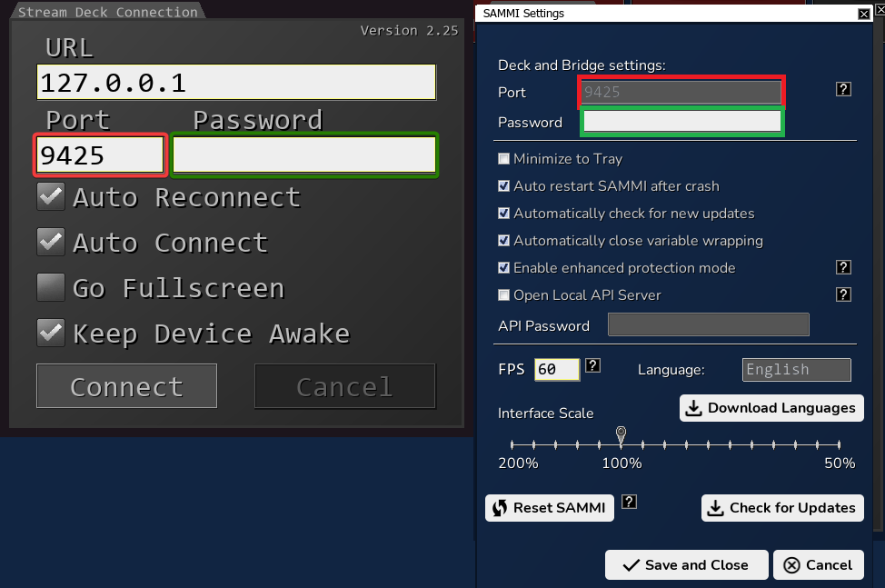The width and height of the screenshot is (885, 588).
Task: Click the help icon next to Port
Action: pyautogui.click(x=843, y=89)
